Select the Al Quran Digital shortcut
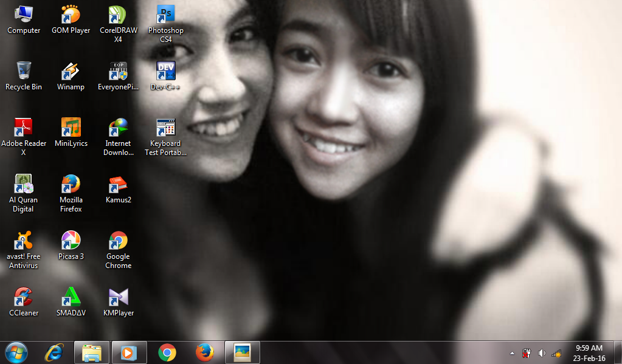 pos(23,193)
